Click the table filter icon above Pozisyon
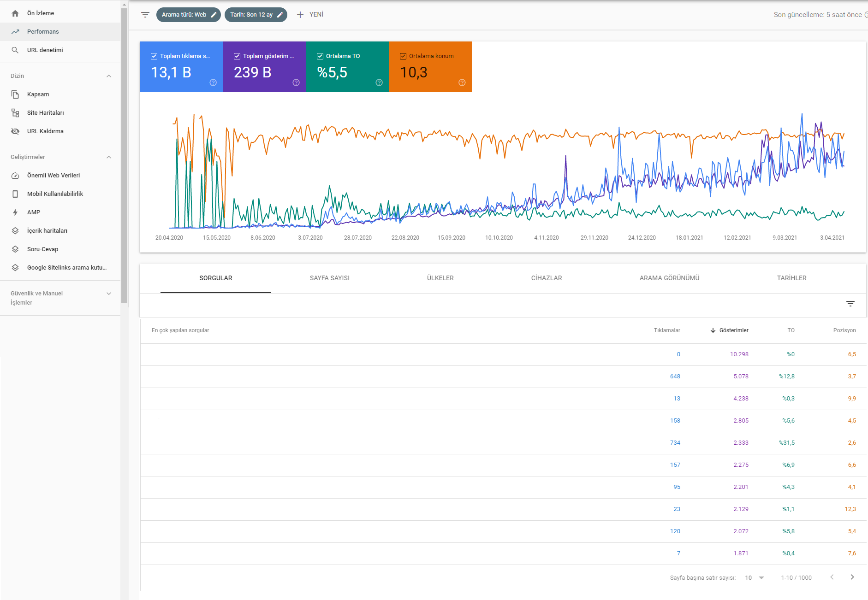This screenshot has width=868, height=600. click(850, 304)
